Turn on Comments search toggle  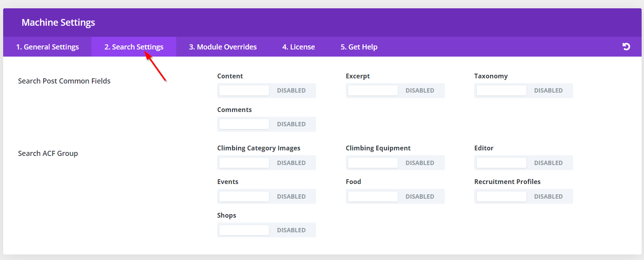point(267,124)
